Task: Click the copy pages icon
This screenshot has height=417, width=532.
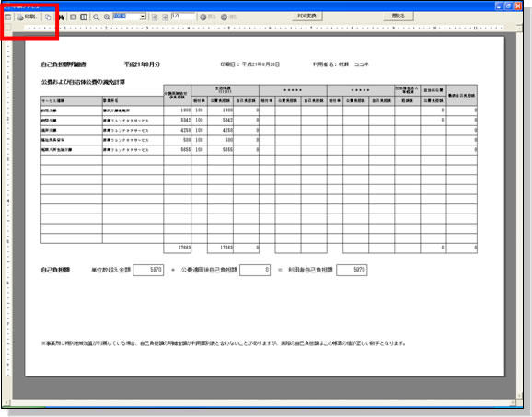Action: (48, 17)
